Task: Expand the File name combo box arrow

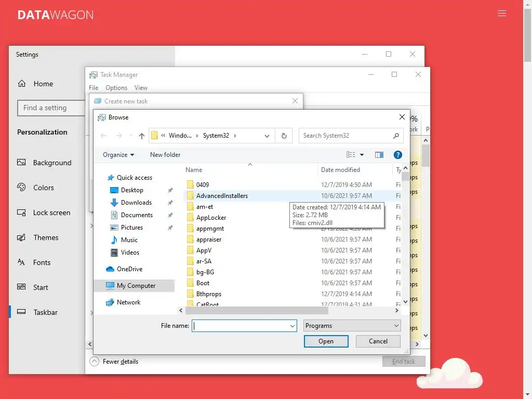Action: [x=292, y=326]
